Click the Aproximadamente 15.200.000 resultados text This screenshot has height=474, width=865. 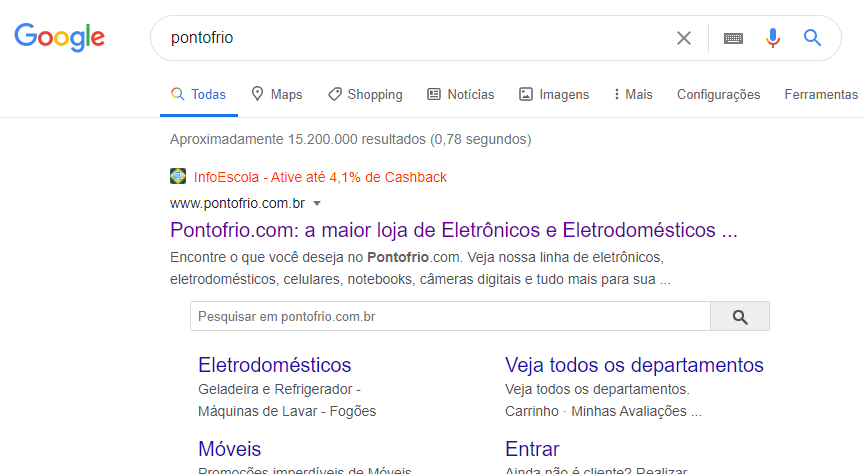(x=350, y=139)
